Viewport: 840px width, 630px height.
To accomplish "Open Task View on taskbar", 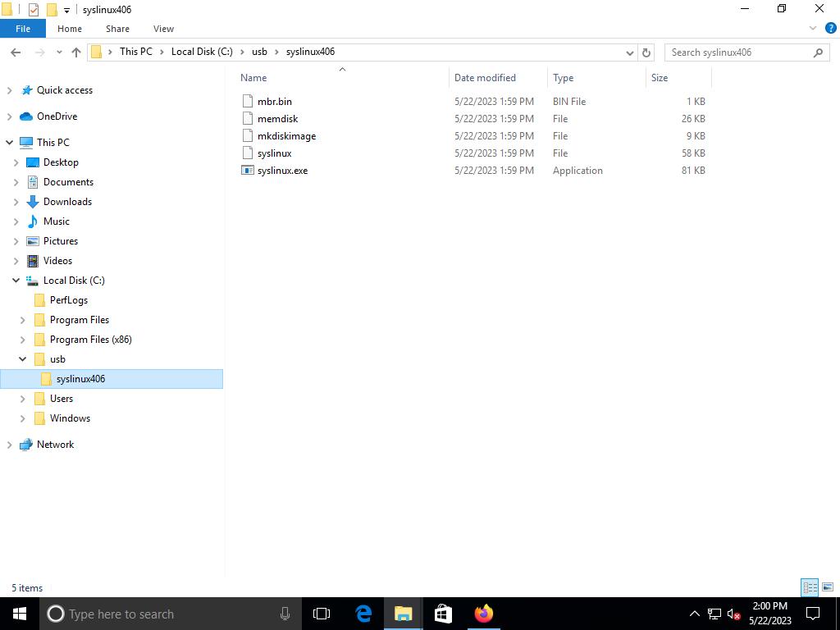I will pos(322,614).
